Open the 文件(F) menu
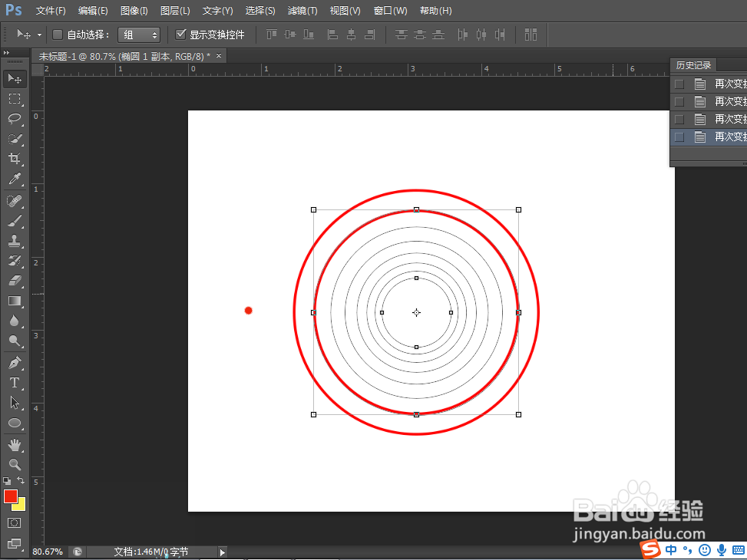 (x=51, y=11)
